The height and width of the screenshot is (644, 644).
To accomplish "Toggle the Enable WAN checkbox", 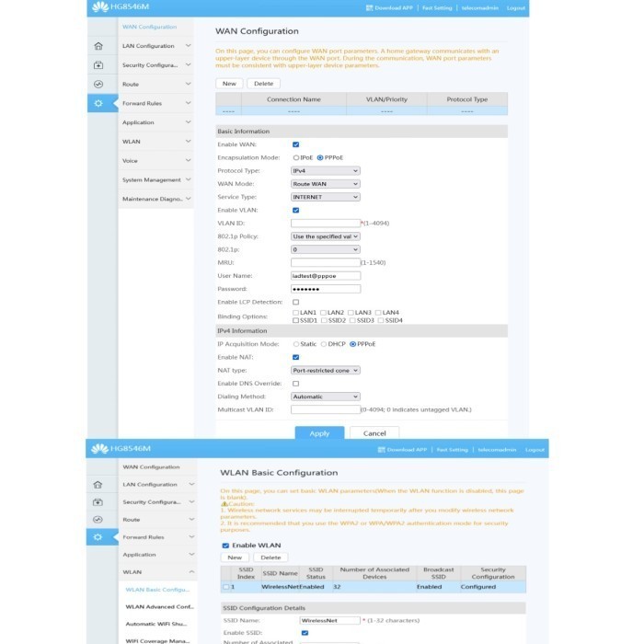I will [295, 144].
